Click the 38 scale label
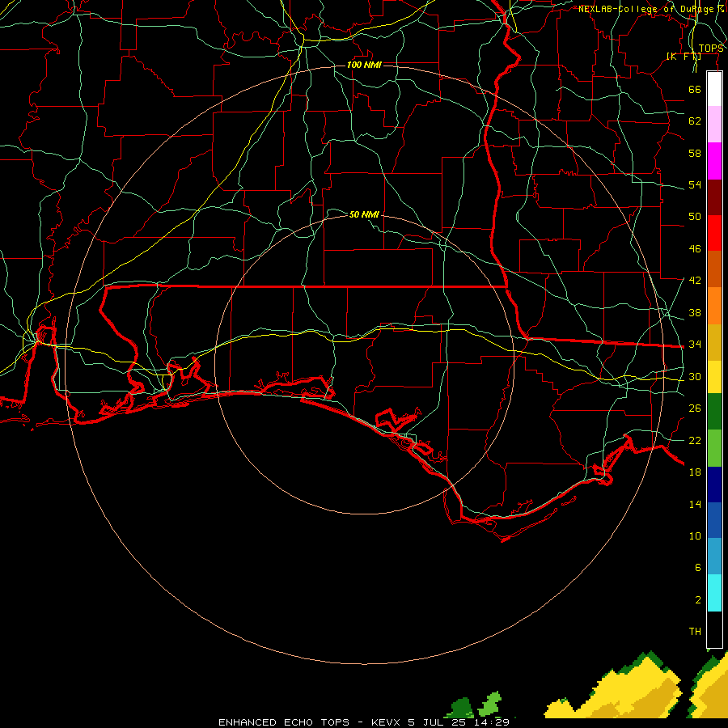Viewport: 728px width, 728px height. tap(695, 312)
